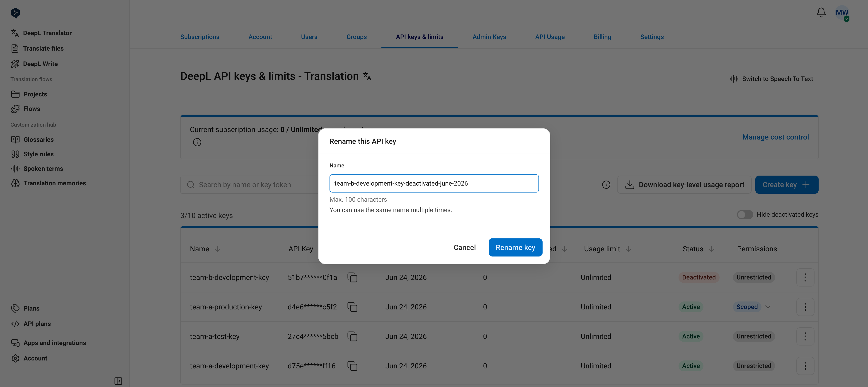The image size is (868, 387).
Task: Copy the 27e4 API key
Action: coord(352,336)
